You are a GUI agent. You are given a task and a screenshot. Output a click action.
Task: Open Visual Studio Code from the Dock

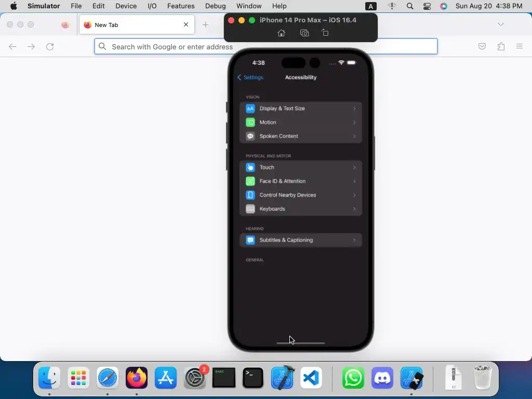click(x=311, y=378)
